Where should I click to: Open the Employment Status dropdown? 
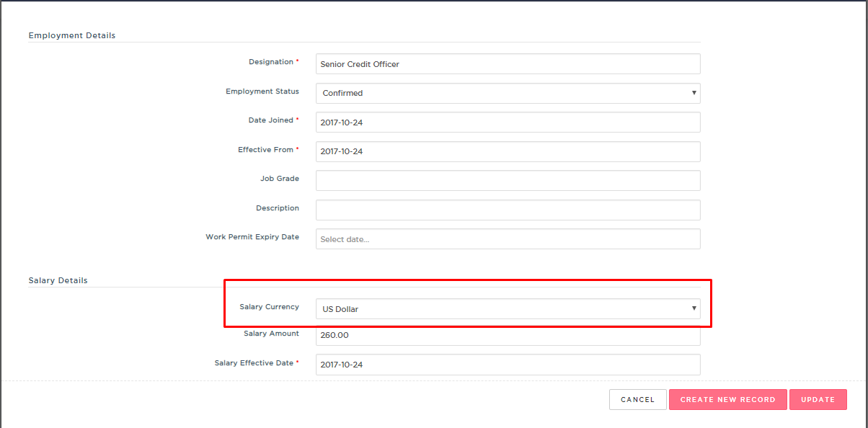pyautogui.click(x=508, y=93)
